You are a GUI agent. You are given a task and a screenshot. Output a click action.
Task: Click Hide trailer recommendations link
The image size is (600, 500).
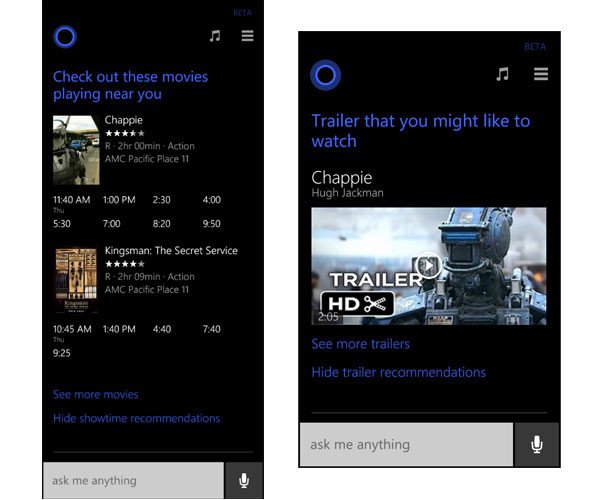[x=399, y=372]
